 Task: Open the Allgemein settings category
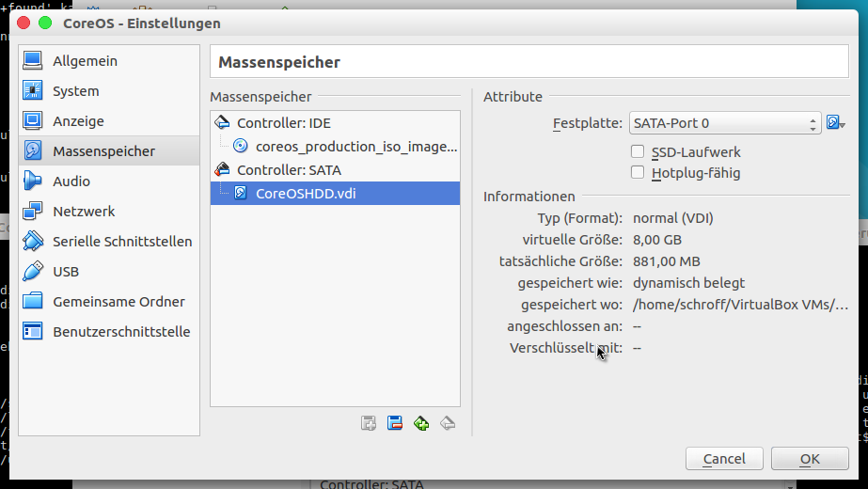click(109, 61)
